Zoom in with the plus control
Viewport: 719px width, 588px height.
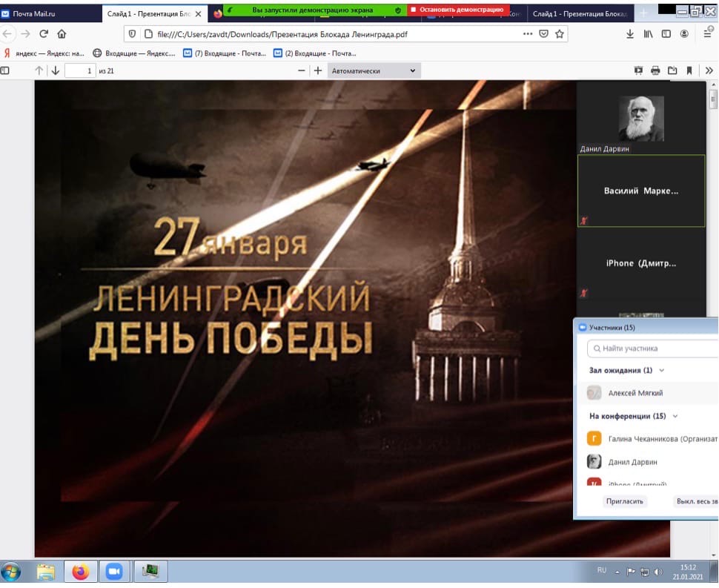[x=317, y=70]
